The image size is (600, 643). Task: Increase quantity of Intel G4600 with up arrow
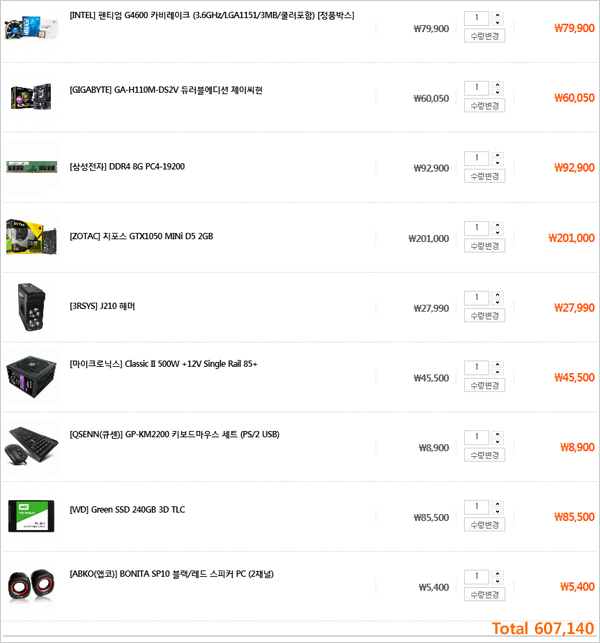coord(497,15)
